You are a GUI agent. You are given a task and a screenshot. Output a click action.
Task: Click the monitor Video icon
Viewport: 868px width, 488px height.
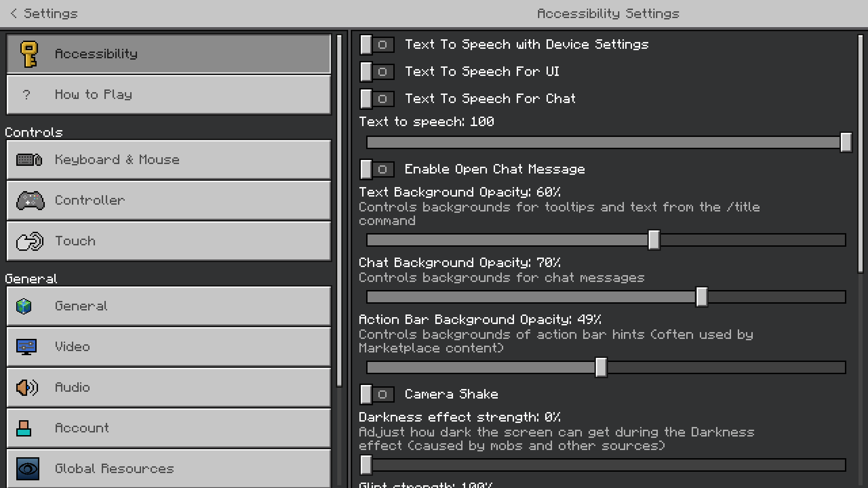(26, 347)
